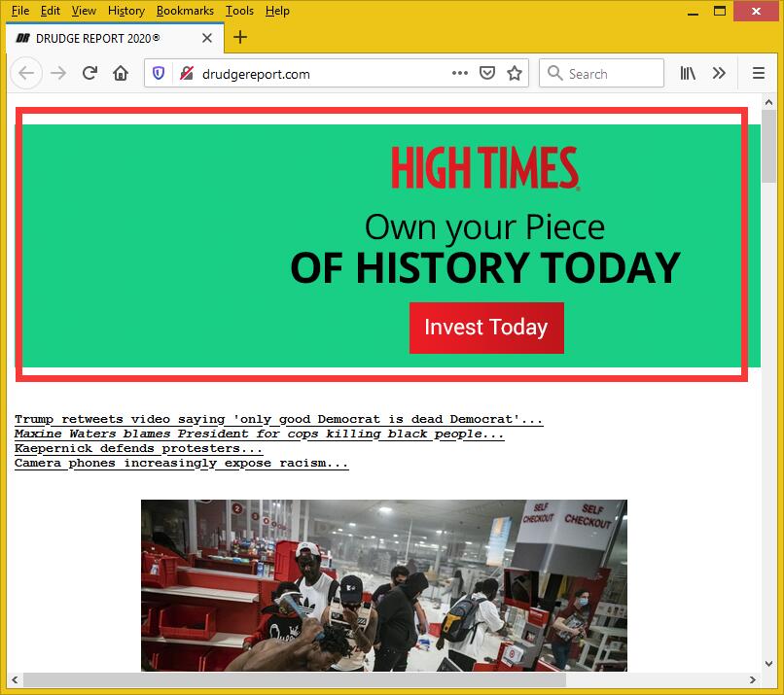
Task: Show more toolbar tools overflow
Action: pos(719,74)
